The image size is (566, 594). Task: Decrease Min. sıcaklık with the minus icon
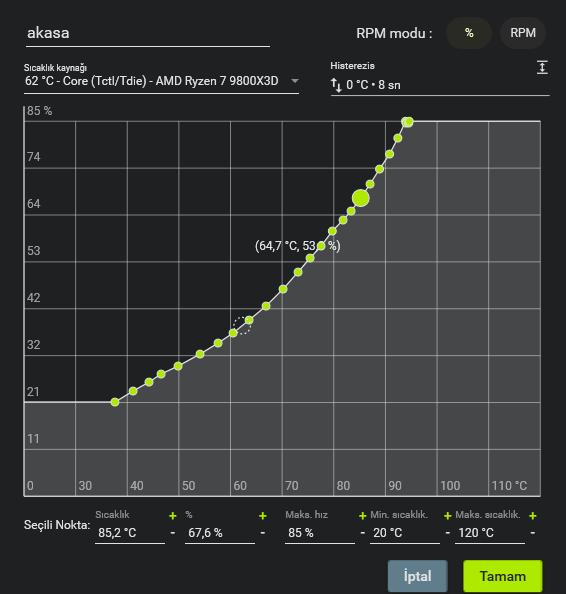tap(447, 533)
